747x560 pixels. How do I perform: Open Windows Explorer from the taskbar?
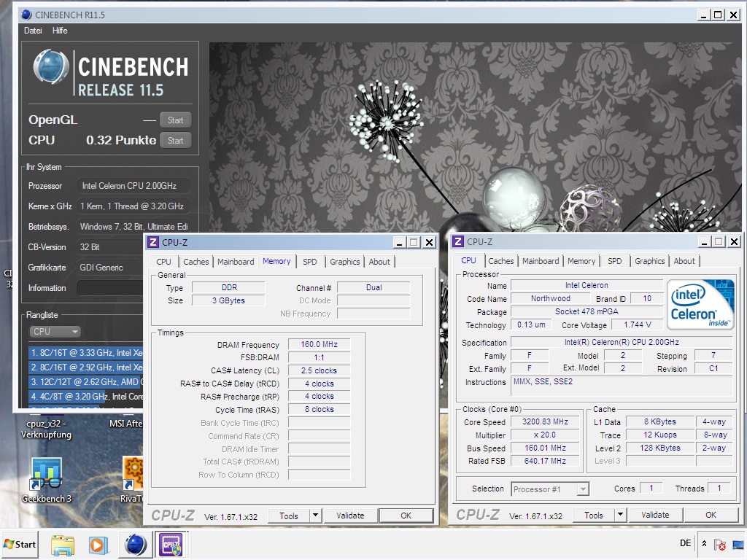pos(63,545)
